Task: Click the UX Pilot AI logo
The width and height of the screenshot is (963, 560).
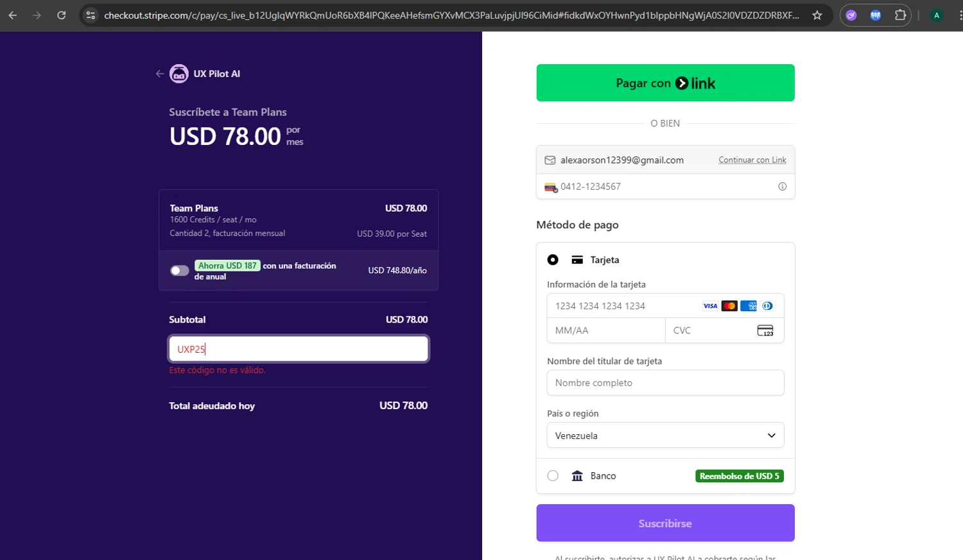Action: (179, 74)
